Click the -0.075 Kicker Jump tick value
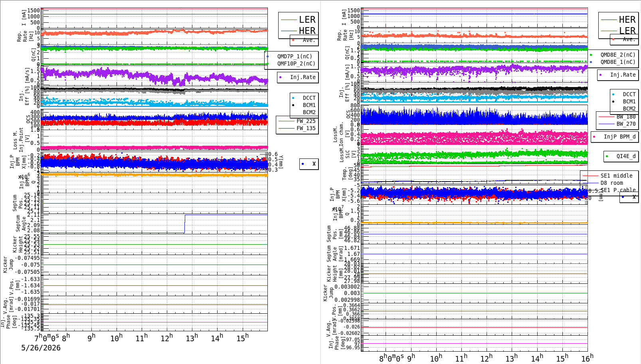 click(31, 265)
